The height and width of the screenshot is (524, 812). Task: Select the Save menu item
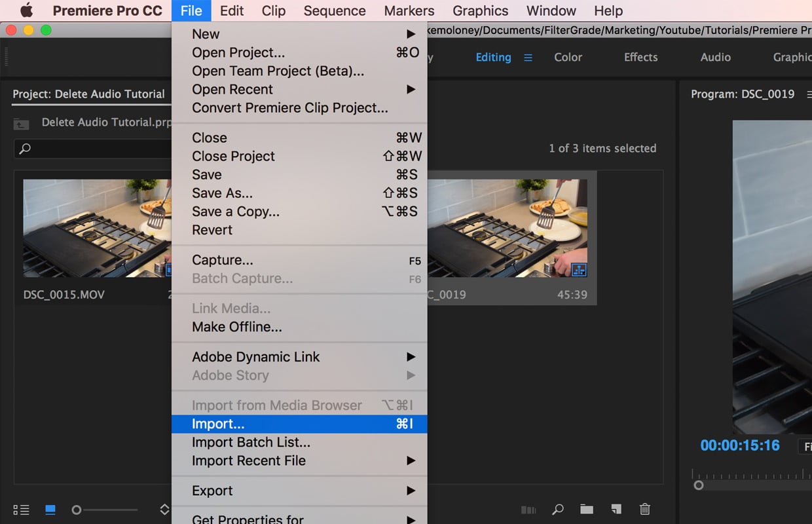[299, 174]
